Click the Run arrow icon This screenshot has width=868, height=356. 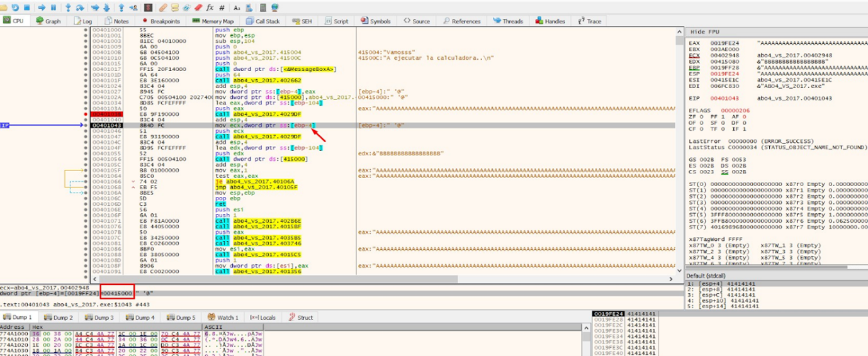pos(42,8)
